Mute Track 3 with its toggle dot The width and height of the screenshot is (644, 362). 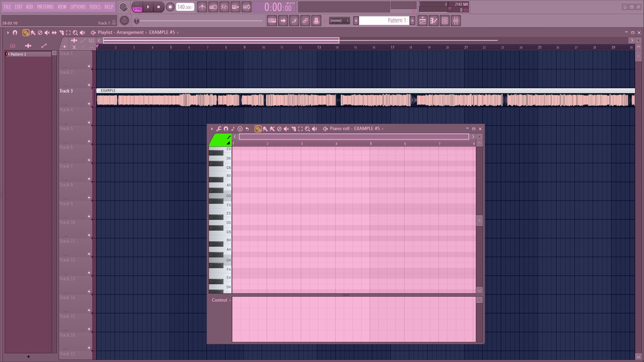(x=89, y=104)
